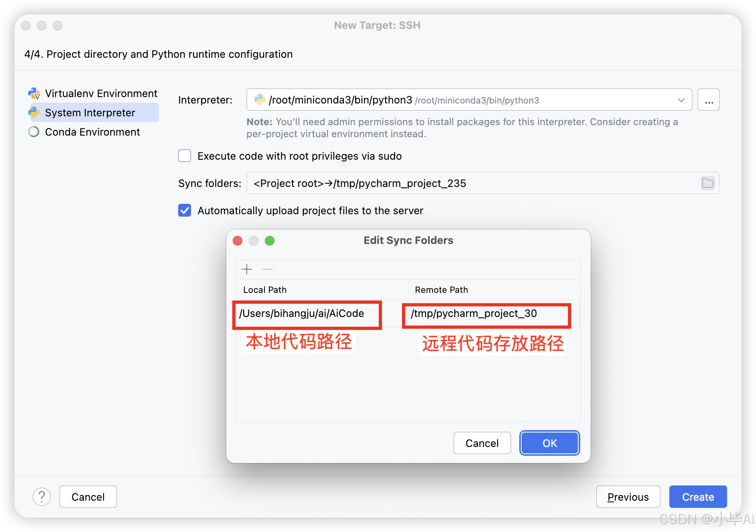Expand the Interpreter dropdown arrow

pos(681,100)
